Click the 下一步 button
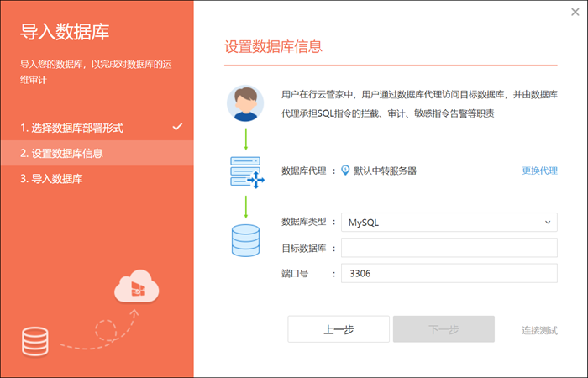 444,329
